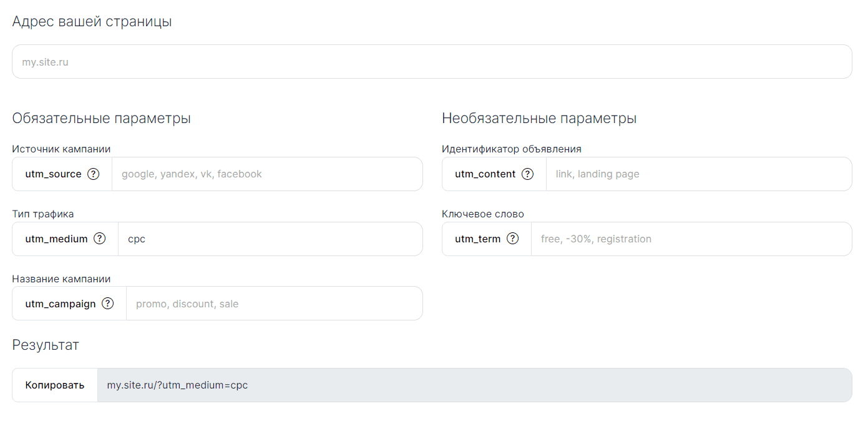
Task: Click the generated link my.site.ru/?utm_medium=cpc
Action: point(177,385)
